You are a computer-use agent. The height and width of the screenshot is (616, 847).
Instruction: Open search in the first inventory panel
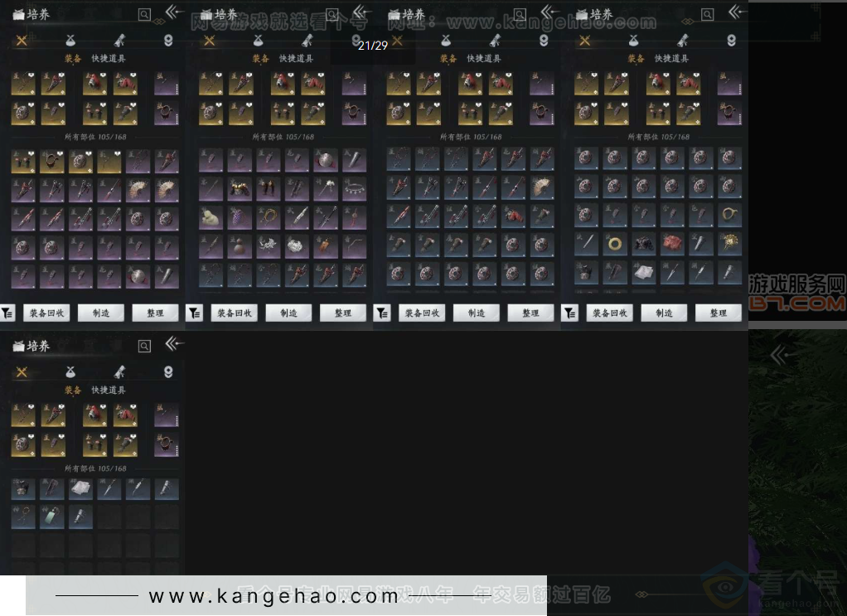[144, 15]
